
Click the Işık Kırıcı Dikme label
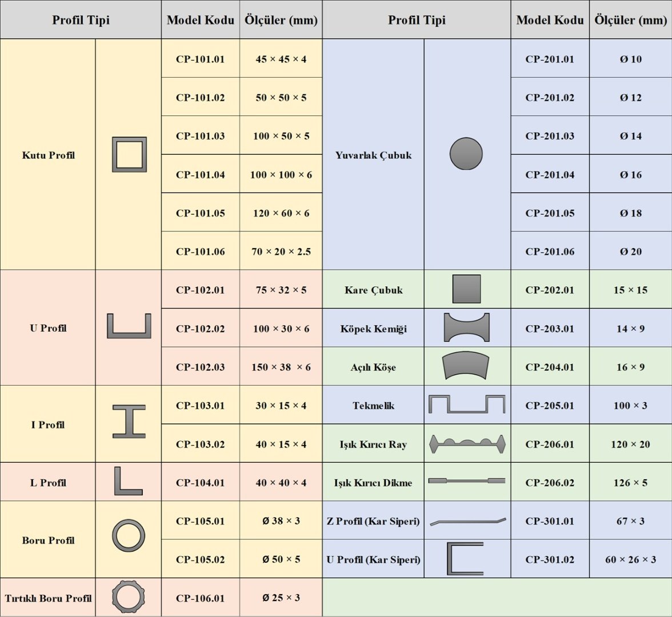pyautogui.click(x=373, y=483)
